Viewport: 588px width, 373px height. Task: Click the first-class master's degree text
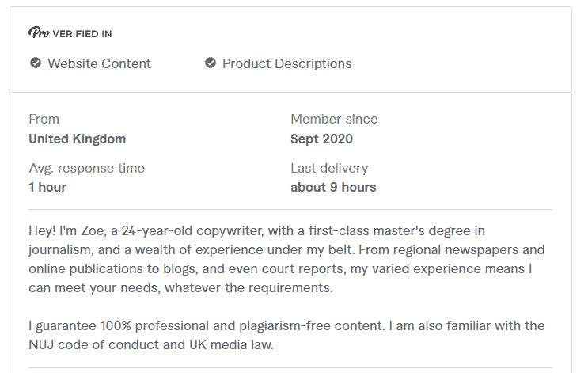(x=389, y=230)
